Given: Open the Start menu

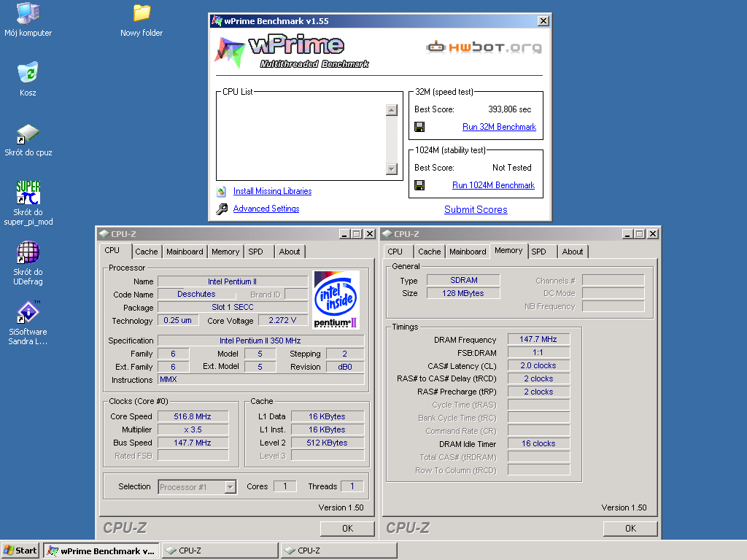Looking at the screenshot, I should click(20, 551).
